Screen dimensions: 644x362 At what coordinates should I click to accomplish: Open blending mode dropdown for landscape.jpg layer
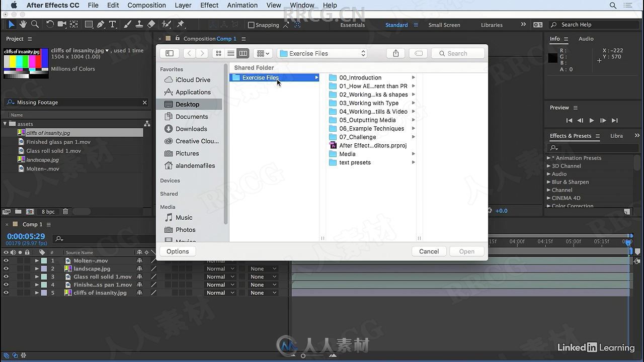(220, 268)
